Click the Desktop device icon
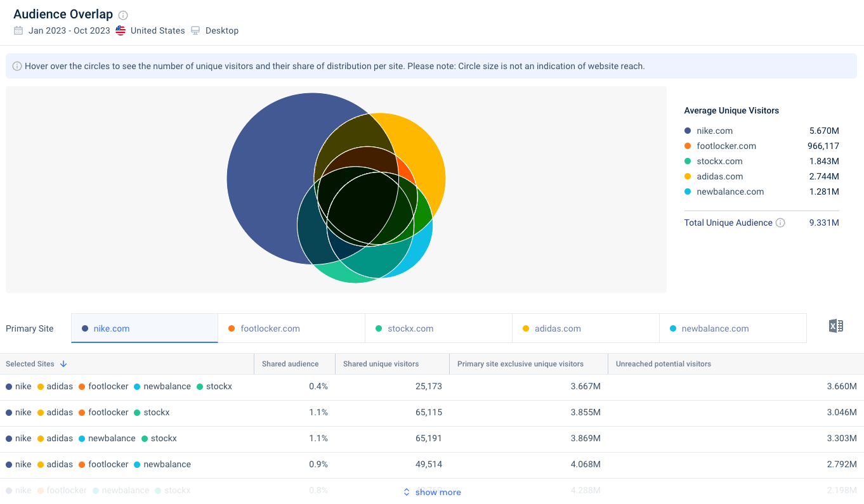Screen dimensions: 864x504 tap(195, 30)
